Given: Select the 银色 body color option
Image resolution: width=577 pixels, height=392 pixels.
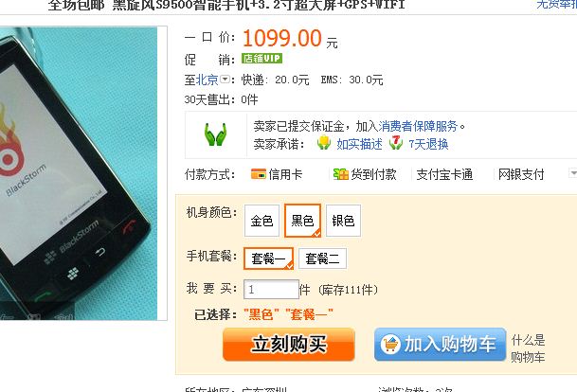Looking at the screenshot, I should click(x=343, y=221).
